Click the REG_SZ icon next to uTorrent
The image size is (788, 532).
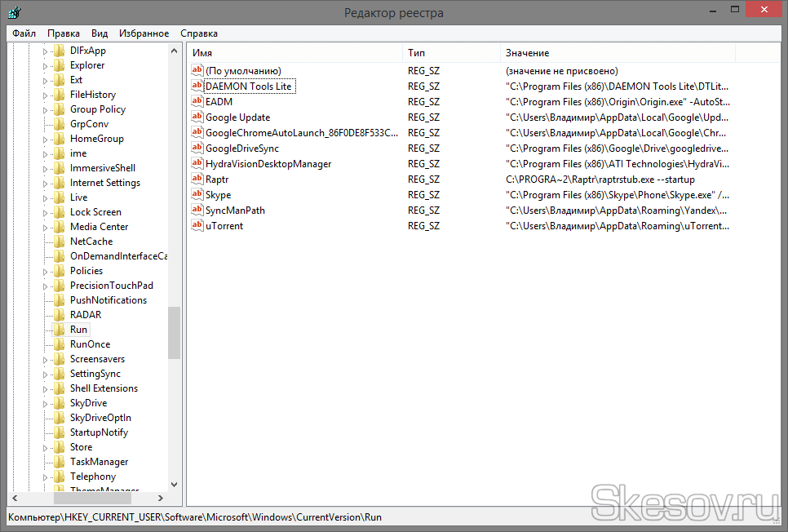point(197,225)
